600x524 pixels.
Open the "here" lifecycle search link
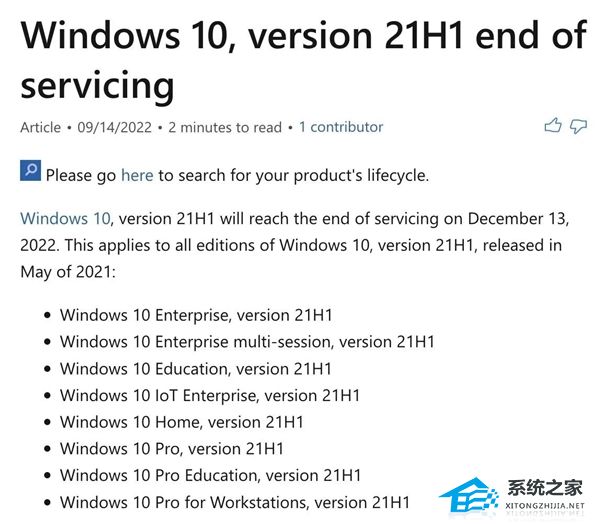click(x=137, y=175)
